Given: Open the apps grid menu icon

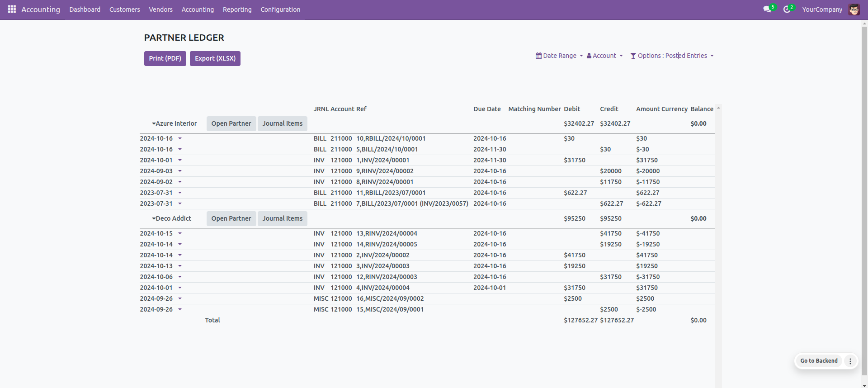Looking at the screenshot, I should pyautogui.click(x=12, y=9).
